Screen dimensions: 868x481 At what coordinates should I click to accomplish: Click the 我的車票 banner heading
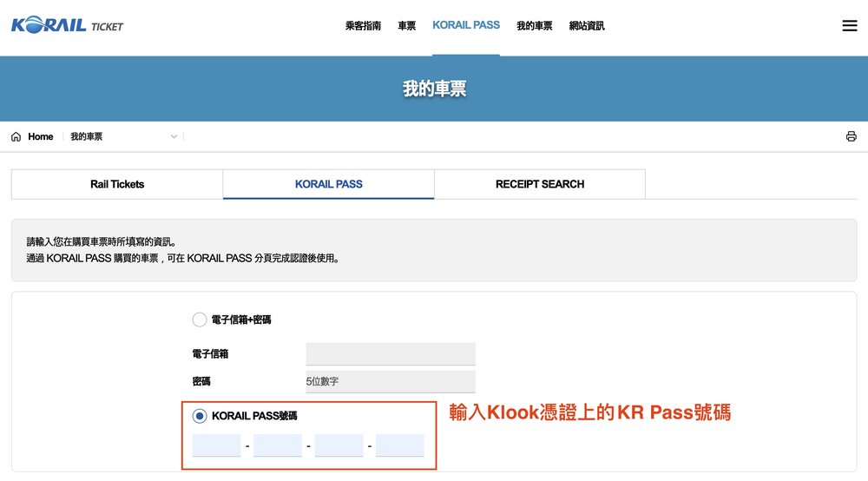pos(435,89)
